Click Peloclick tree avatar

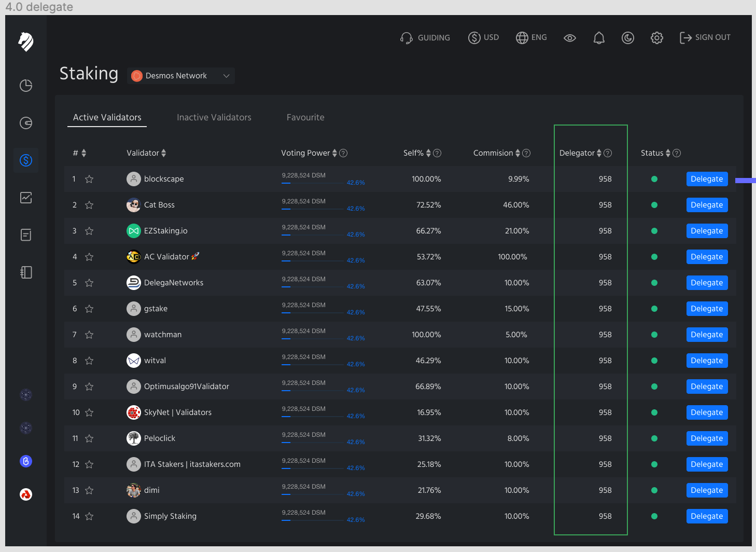[x=134, y=438]
